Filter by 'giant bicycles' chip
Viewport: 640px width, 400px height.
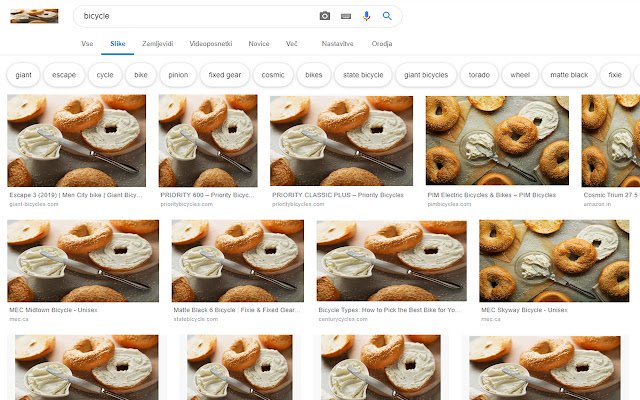(x=426, y=75)
